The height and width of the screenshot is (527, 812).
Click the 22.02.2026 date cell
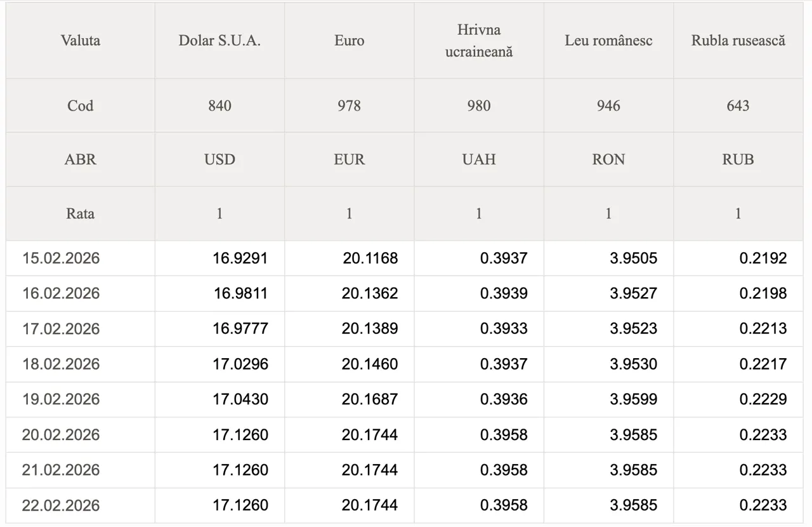pos(61,505)
